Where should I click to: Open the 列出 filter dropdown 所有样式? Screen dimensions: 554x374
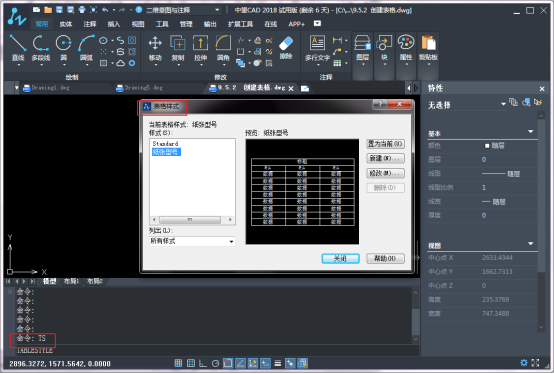pyautogui.click(x=192, y=241)
